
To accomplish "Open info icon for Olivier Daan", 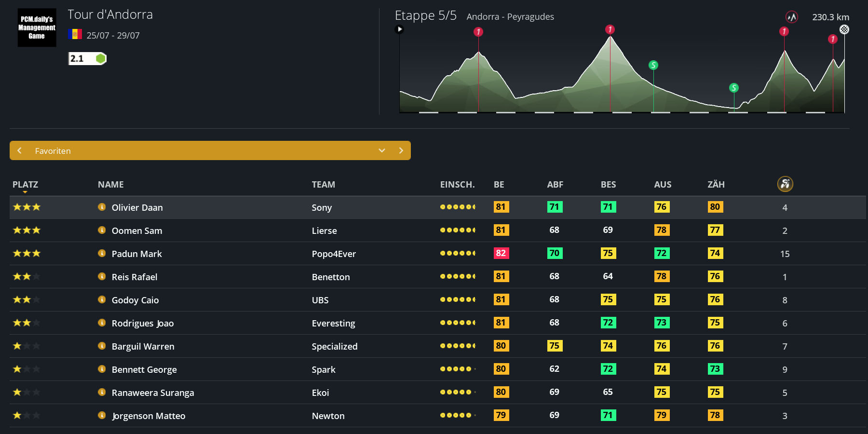I will click(102, 207).
